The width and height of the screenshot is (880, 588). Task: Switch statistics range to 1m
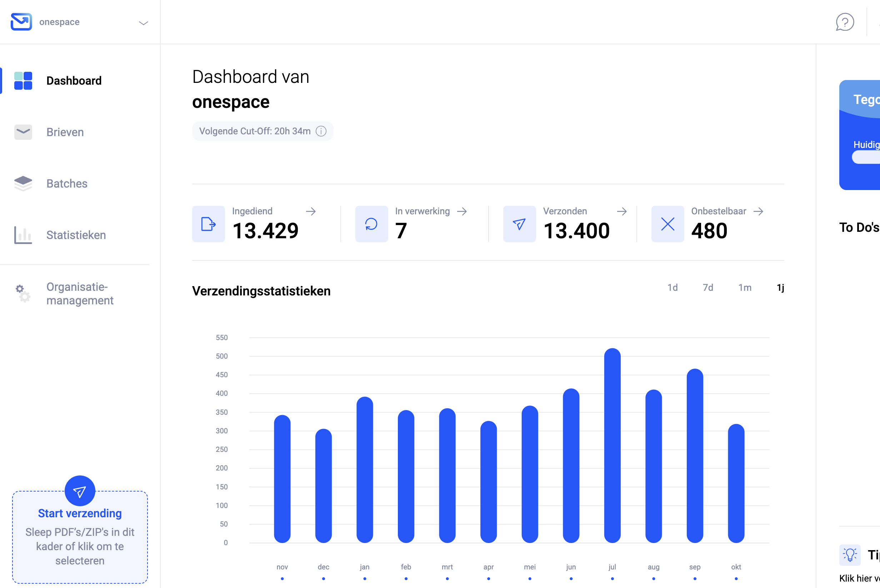[745, 288]
